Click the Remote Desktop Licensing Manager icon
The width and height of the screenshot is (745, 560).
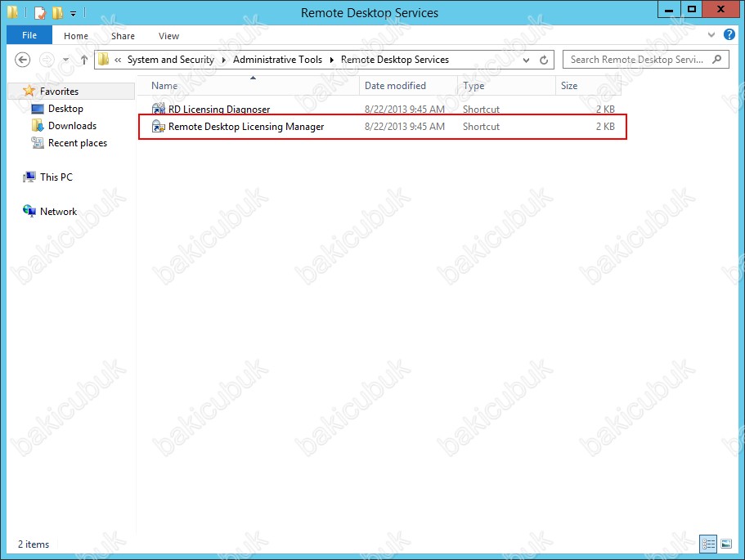click(158, 127)
